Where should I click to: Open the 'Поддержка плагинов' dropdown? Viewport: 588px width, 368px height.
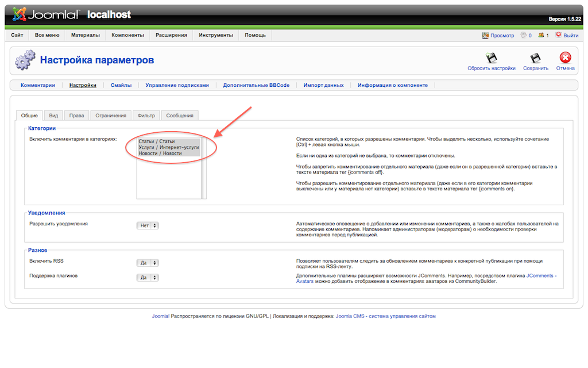click(x=148, y=278)
